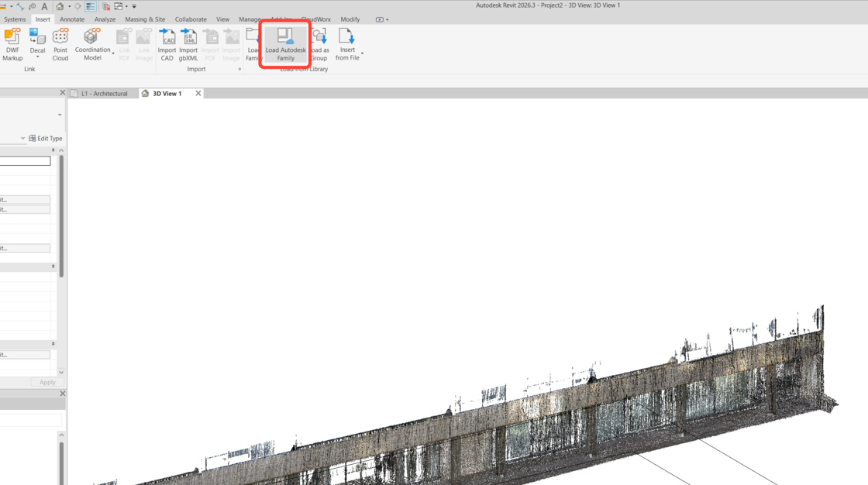Close the lower browser palette
The height and width of the screenshot is (485, 868).
63,393
